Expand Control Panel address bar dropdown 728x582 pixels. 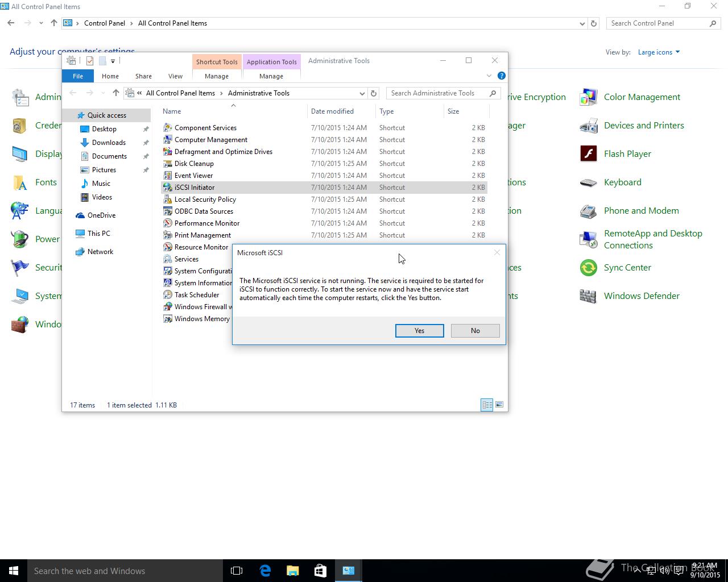(582, 23)
